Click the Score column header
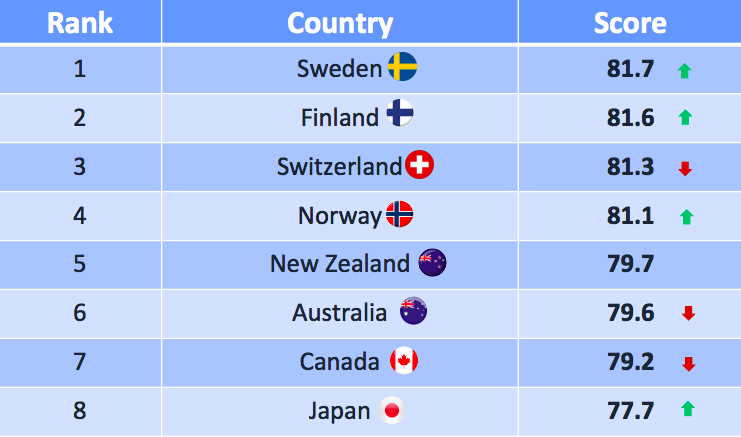This screenshot has width=741, height=437. tap(630, 22)
